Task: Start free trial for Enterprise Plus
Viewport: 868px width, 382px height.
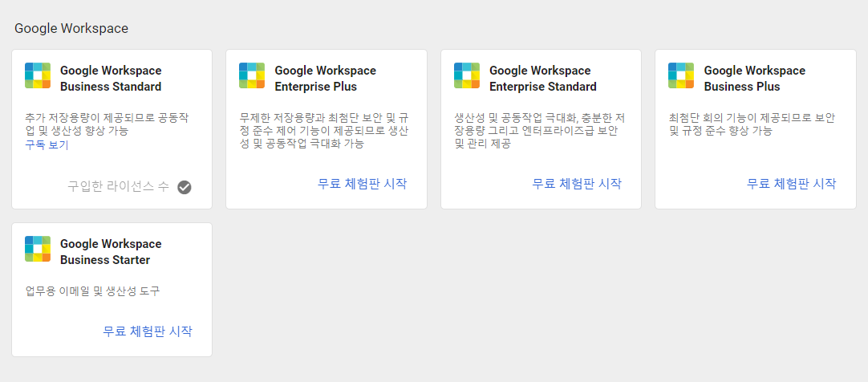Action: point(363,184)
